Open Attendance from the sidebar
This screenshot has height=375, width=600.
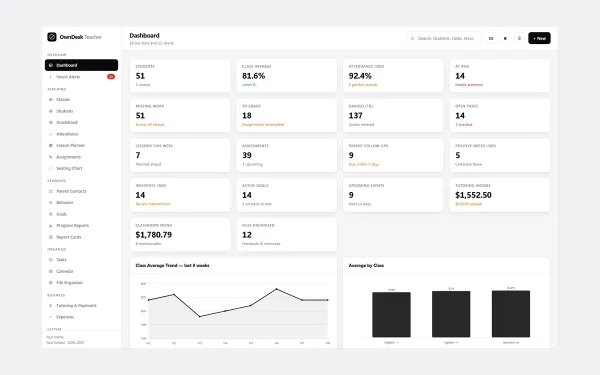coord(81,134)
